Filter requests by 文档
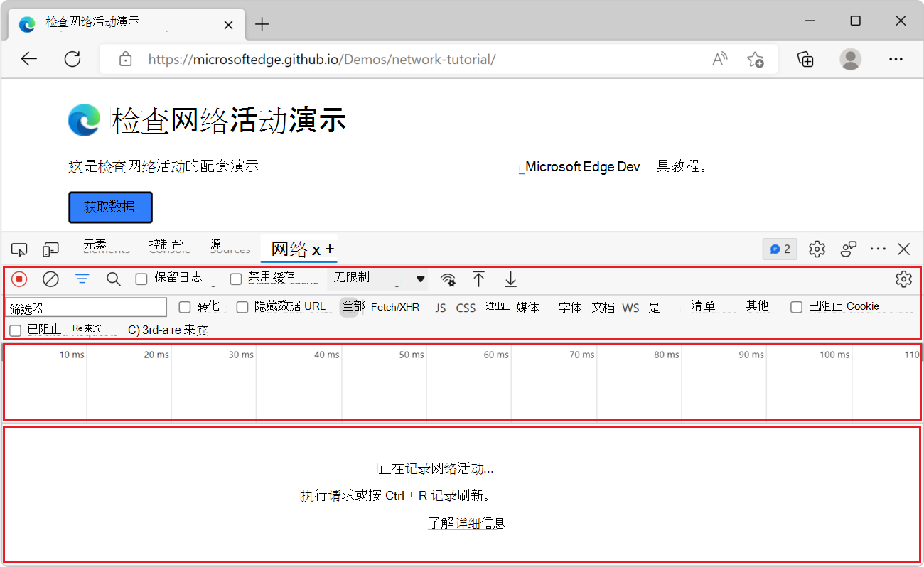 603,308
